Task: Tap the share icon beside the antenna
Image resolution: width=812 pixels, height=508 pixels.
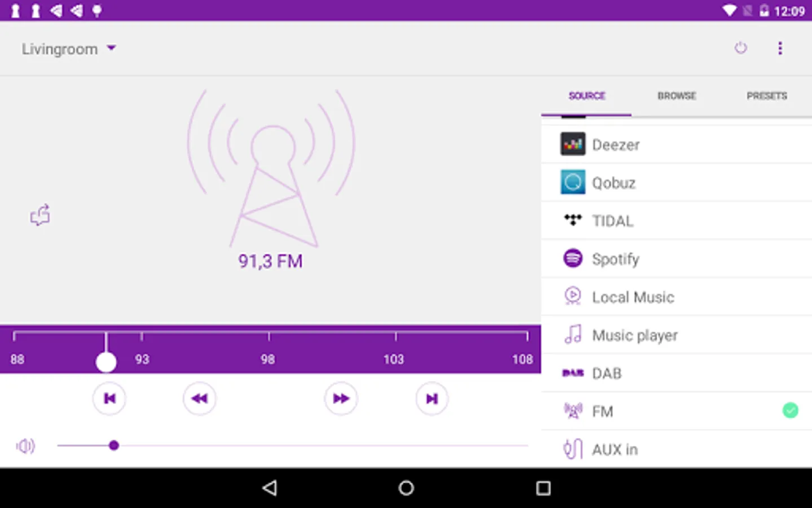Action: click(x=40, y=215)
